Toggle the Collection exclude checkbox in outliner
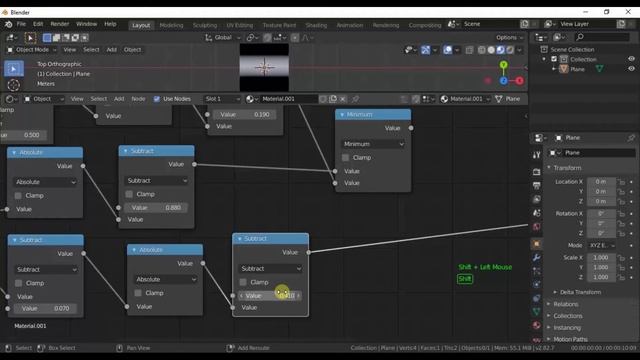Screen dimensions: 640x360 (554, 59)
